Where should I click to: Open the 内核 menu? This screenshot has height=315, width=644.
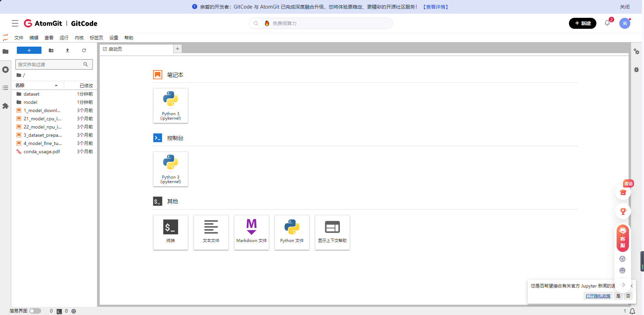click(79, 38)
